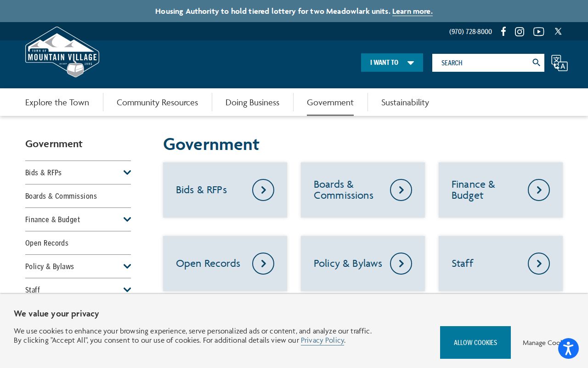588x368 pixels.
Task: Open the Privacy Policy link
Action: 322,340
